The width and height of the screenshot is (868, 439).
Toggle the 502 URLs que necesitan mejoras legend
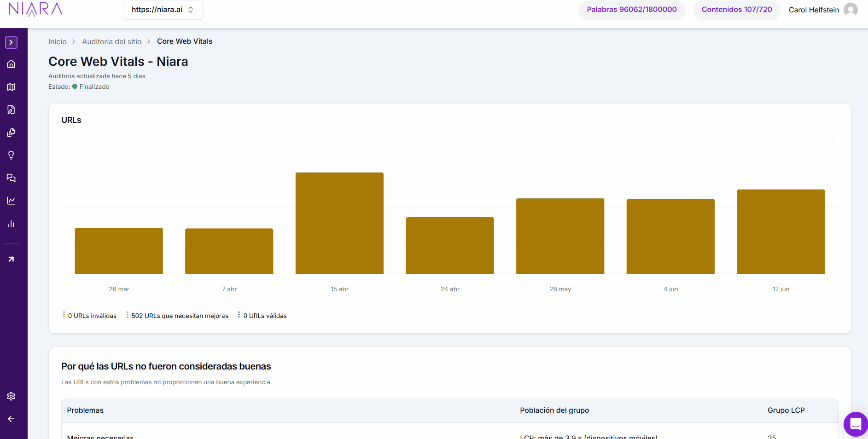coord(177,316)
